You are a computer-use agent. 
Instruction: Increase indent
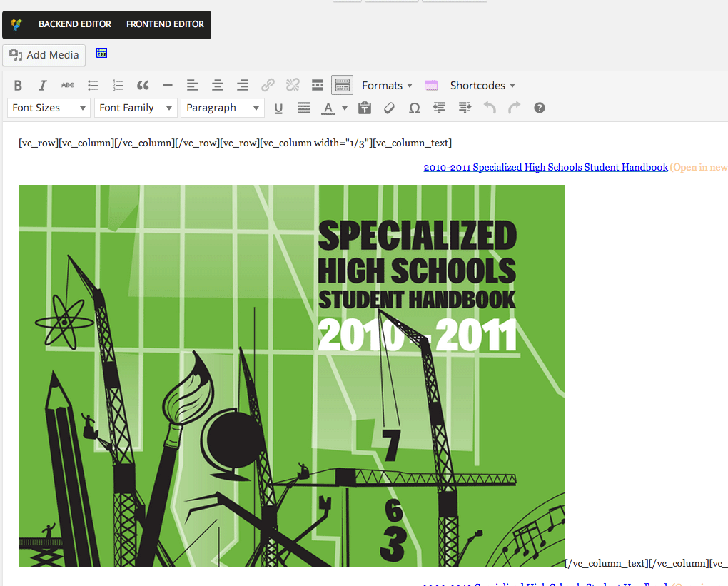pyautogui.click(x=465, y=108)
